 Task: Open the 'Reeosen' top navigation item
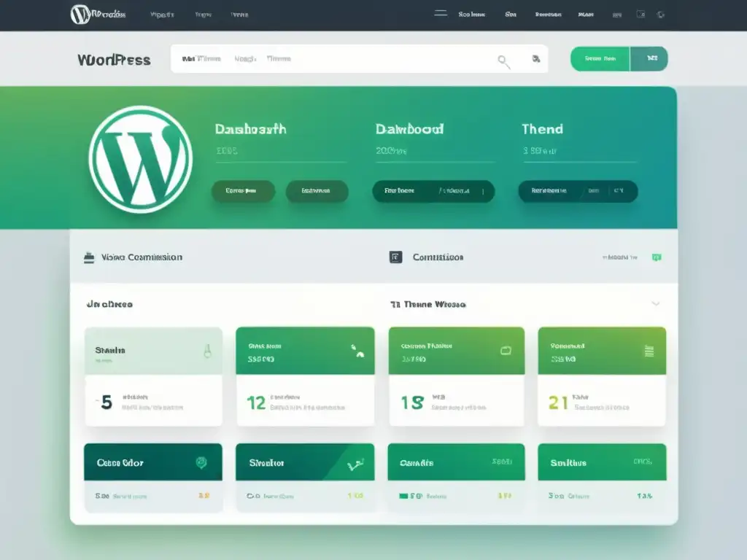[x=549, y=15]
